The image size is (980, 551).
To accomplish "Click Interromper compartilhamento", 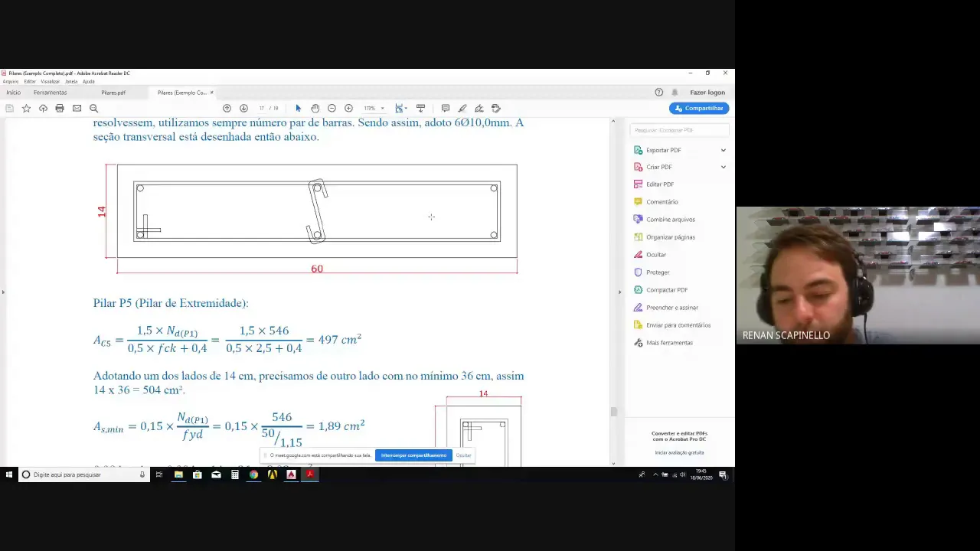I will click(x=413, y=455).
